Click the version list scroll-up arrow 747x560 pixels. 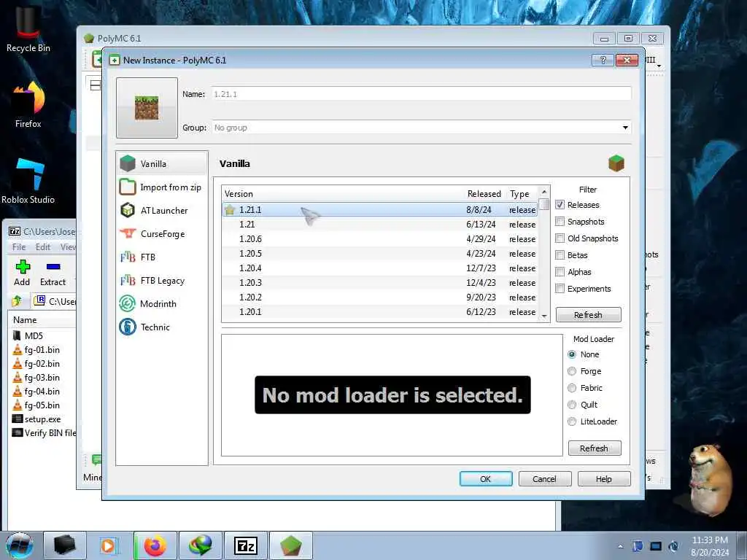click(544, 192)
